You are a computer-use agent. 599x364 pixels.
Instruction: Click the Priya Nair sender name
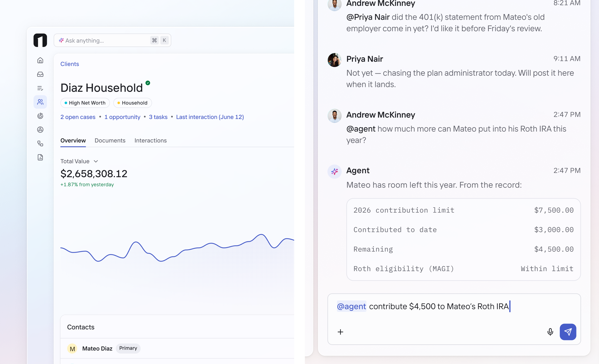point(364,59)
